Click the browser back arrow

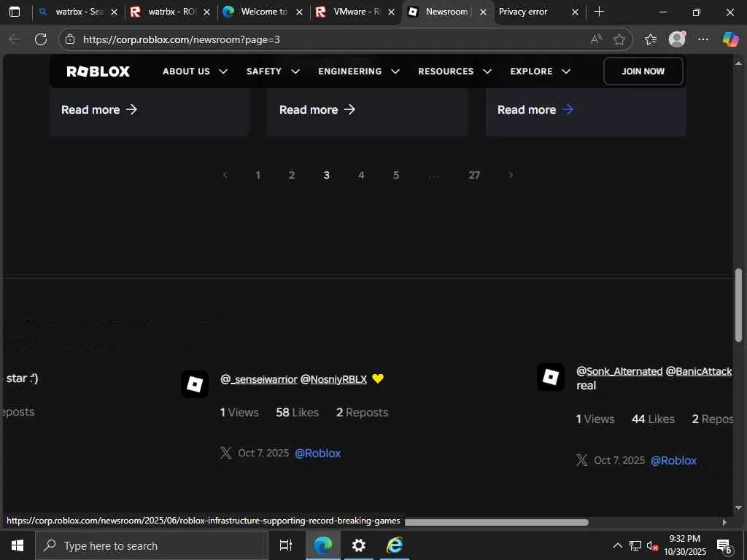coord(15,39)
